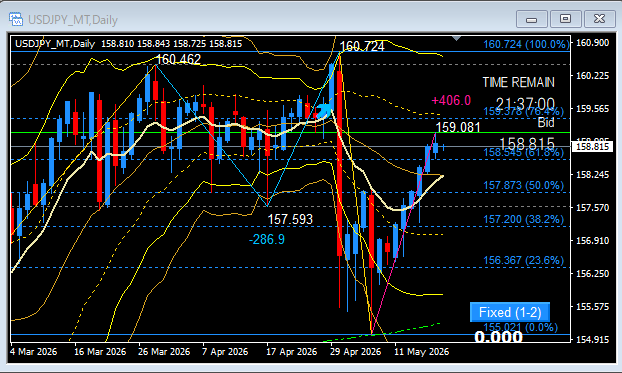This screenshot has width=622, height=373.
Task: Click the 157.593 swing low label
Action: [290, 219]
